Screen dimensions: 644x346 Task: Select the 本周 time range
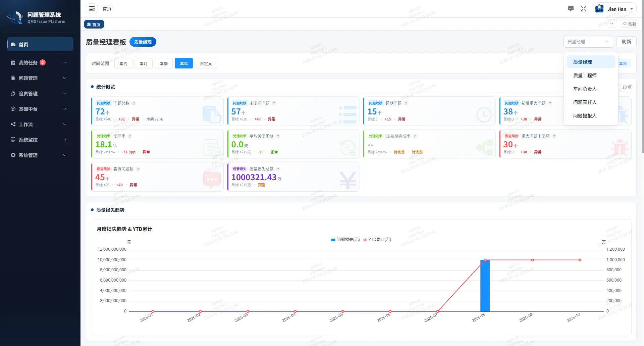[123, 63]
